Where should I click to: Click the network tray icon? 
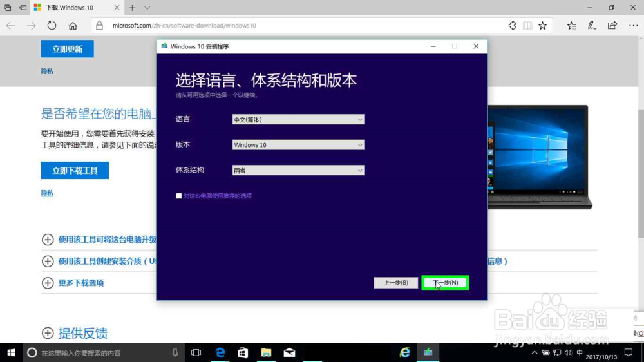[557, 352]
